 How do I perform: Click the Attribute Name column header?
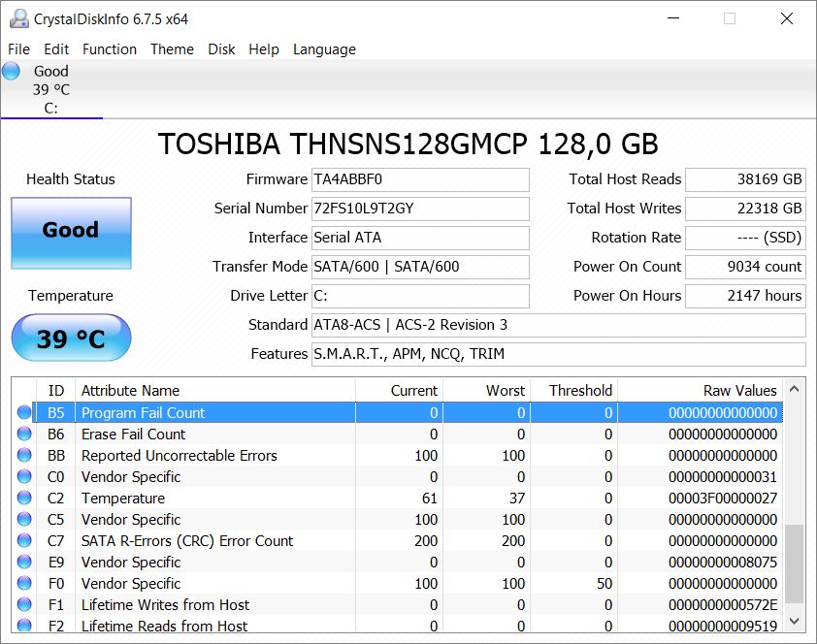point(215,391)
